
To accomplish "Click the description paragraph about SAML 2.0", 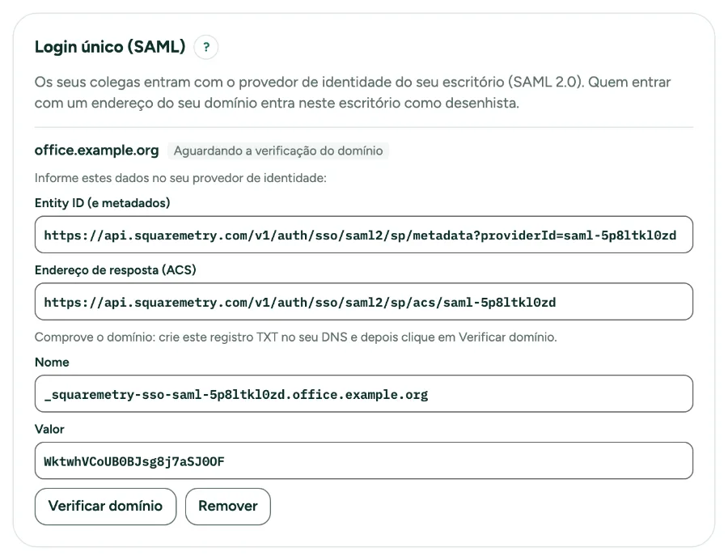I will coord(353,92).
